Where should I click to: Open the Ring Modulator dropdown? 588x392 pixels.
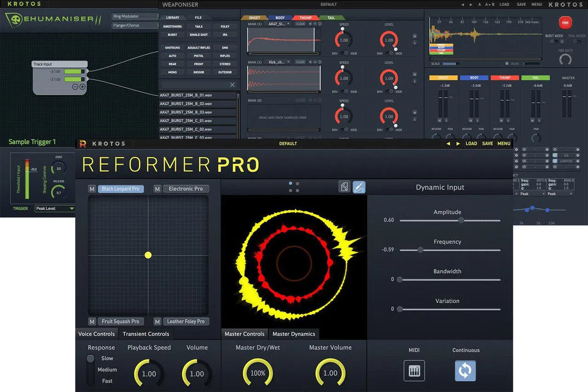(x=134, y=16)
